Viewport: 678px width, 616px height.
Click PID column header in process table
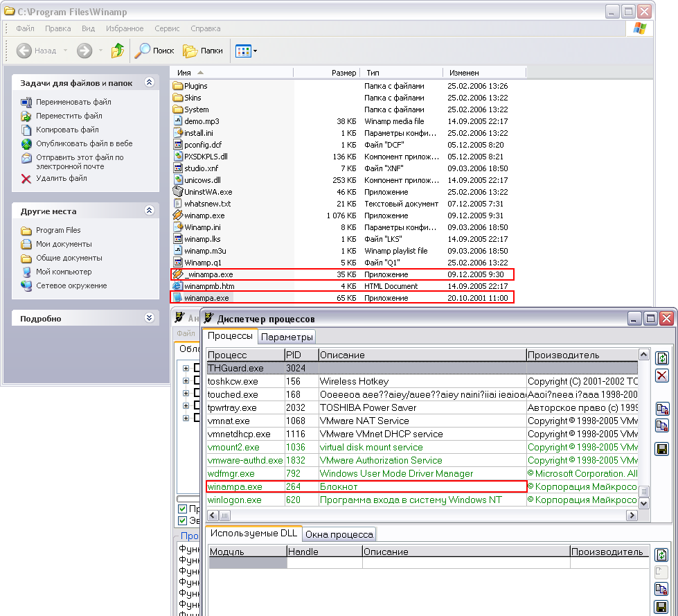302,355
